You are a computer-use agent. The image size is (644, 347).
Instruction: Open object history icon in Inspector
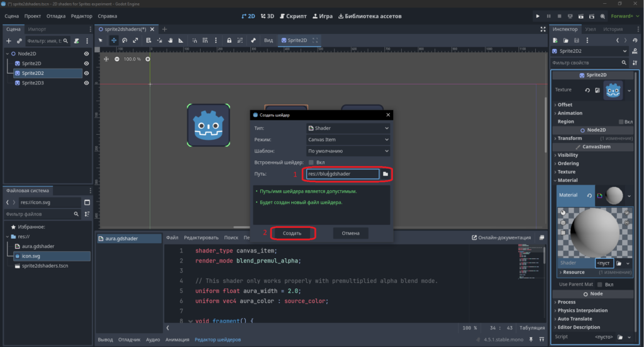pyautogui.click(x=635, y=40)
